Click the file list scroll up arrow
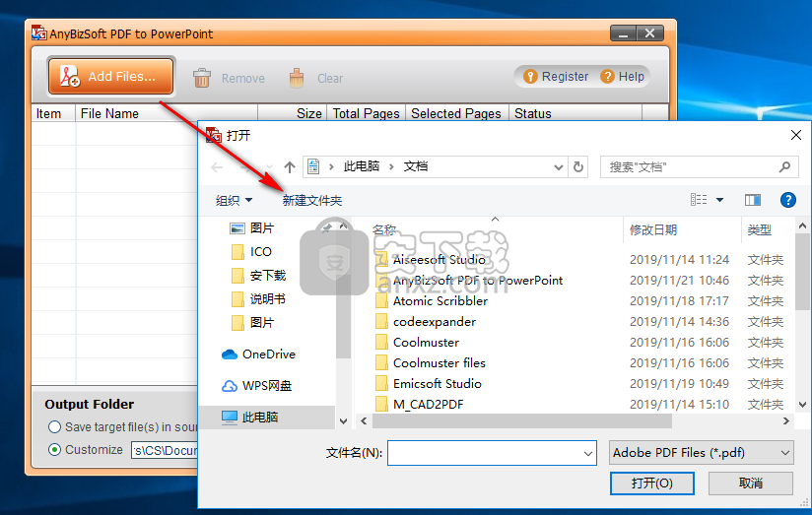812x515 pixels. (802, 225)
